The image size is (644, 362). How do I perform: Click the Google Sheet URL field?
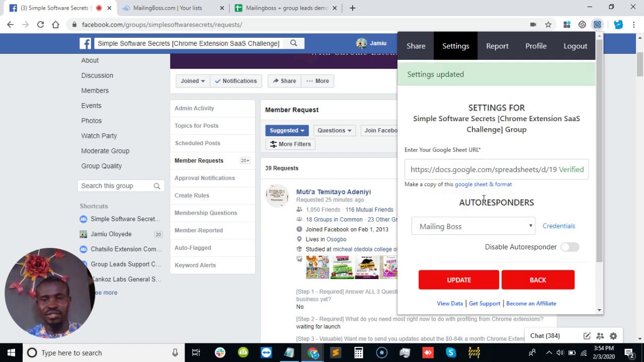coord(496,169)
